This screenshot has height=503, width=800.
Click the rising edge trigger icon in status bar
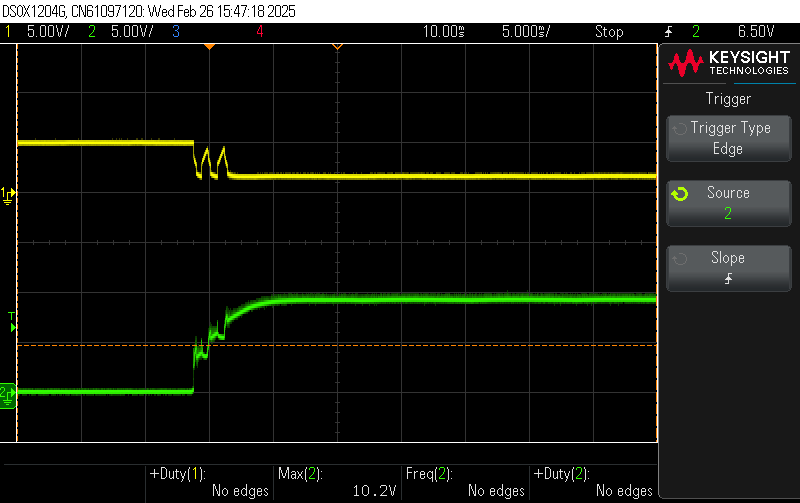point(668,32)
